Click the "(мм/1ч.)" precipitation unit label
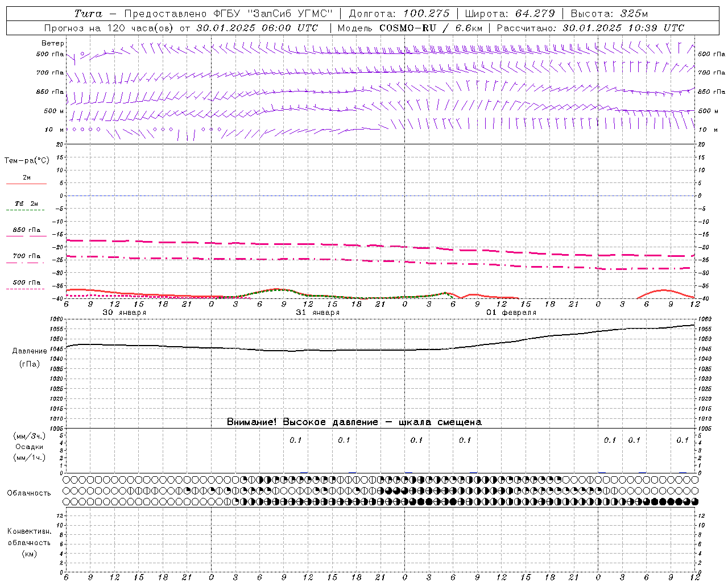The width and height of the screenshot is (728, 582). 30,458
